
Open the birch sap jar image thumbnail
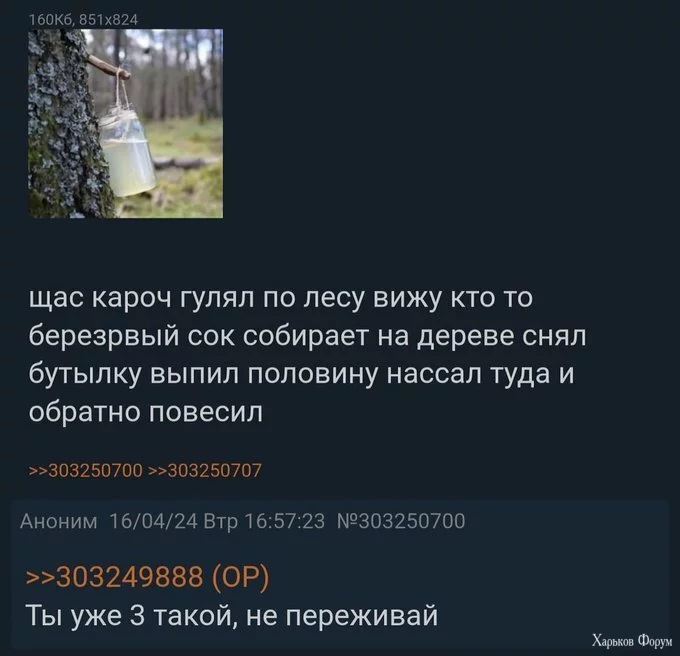[125, 123]
